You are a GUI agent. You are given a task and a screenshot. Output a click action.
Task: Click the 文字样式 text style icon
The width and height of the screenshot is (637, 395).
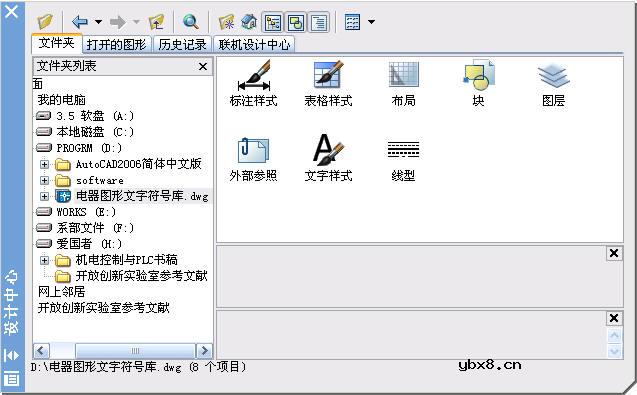[x=328, y=159]
